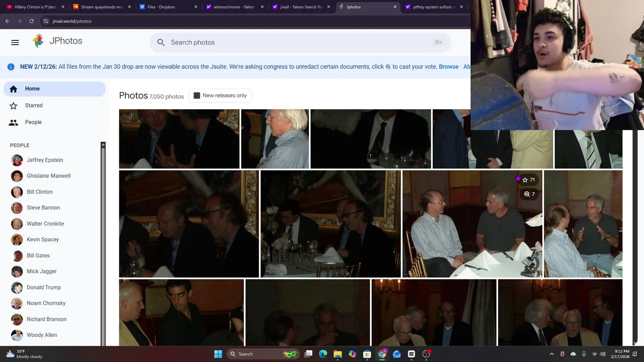The image size is (644, 362).
Task: Open Microsoft Store from the taskbar
Action: point(367,354)
